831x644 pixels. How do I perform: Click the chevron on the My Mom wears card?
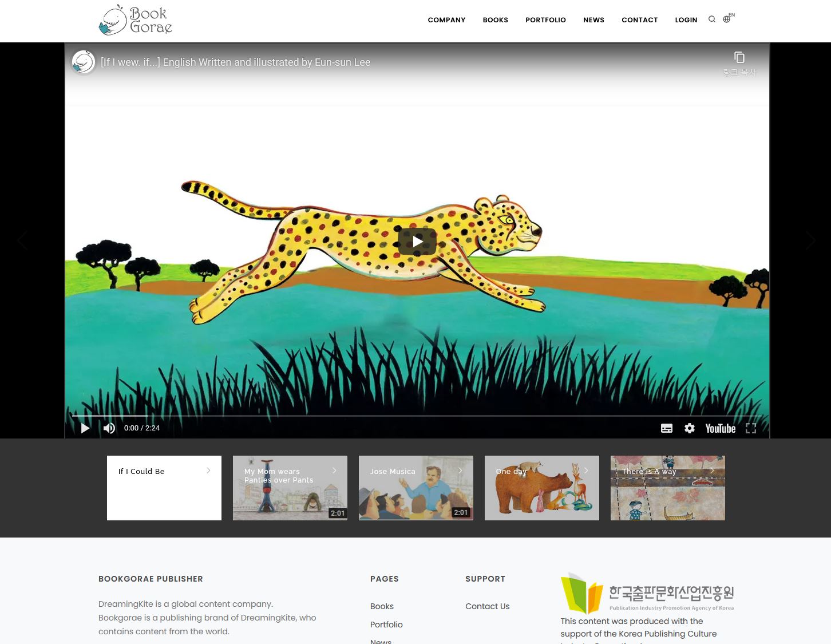334,471
